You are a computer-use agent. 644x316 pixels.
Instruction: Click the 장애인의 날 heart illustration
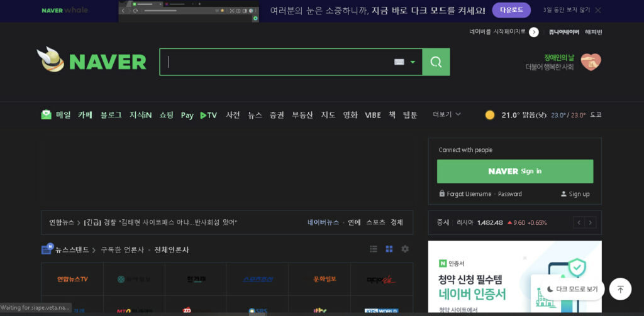591,62
